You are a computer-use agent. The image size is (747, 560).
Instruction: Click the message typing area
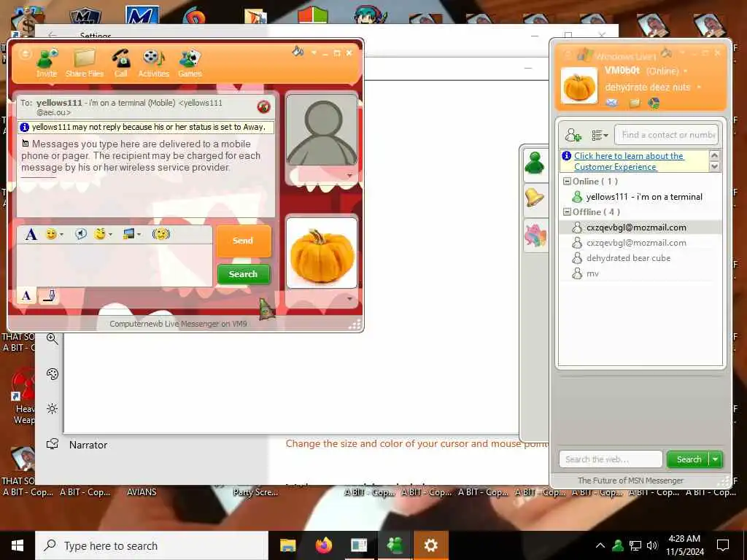[x=115, y=265]
